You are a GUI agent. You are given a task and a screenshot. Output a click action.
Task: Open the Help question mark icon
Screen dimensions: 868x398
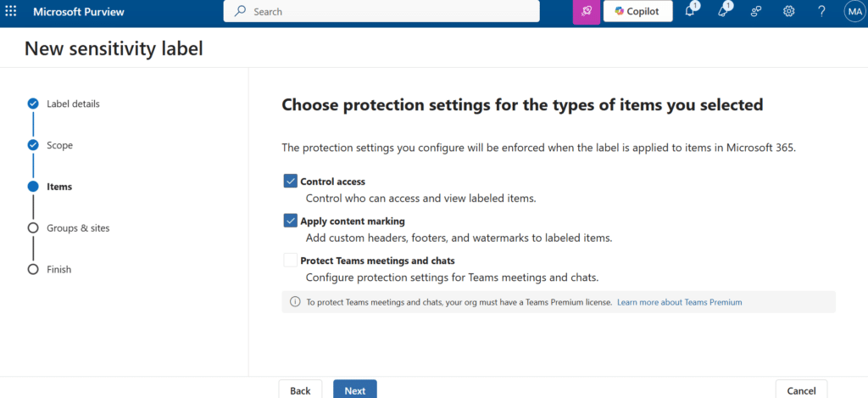point(821,11)
